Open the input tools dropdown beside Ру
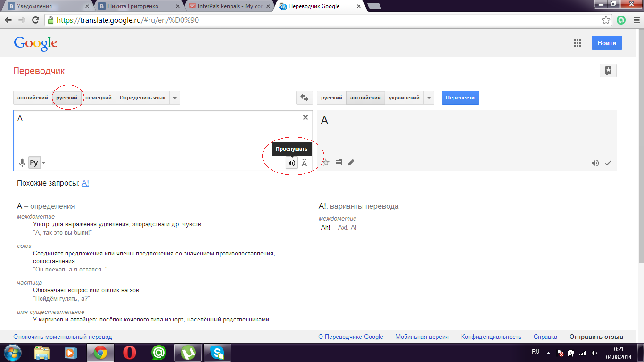The image size is (644, 362). tap(44, 163)
